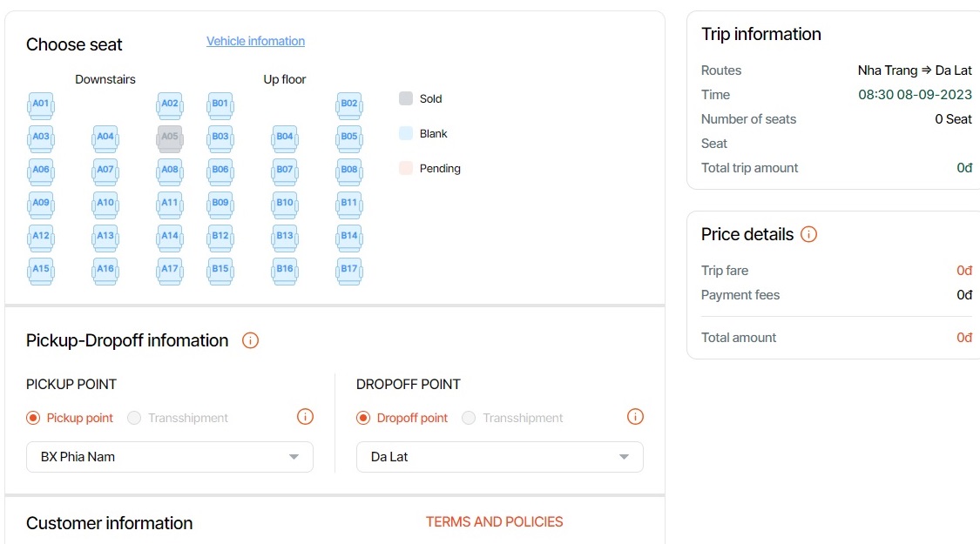Select the Dropoff point radio button
980x544 pixels.
pos(364,418)
